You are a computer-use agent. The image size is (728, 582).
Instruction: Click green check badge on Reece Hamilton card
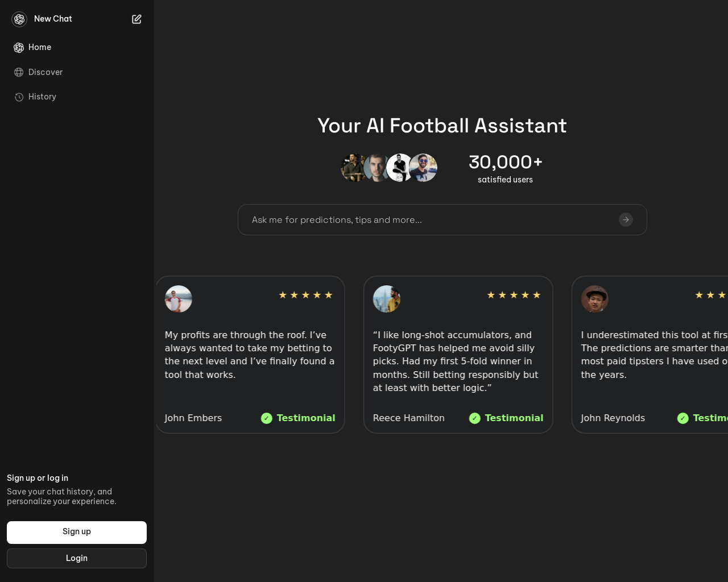tap(475, 418)
